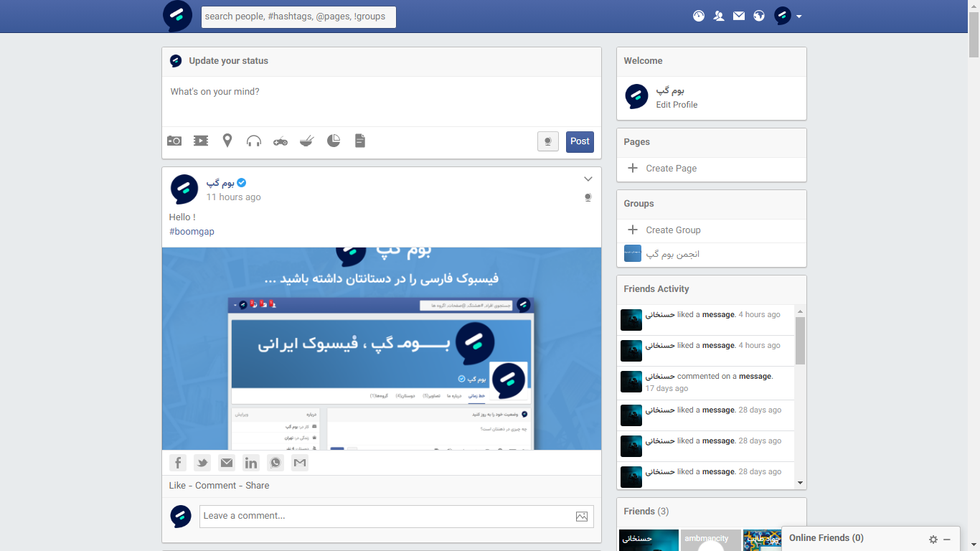Attach a document with the file icon
Viewport: 980px width, 551px height.
pyautogui.click(x=360, y=141)
